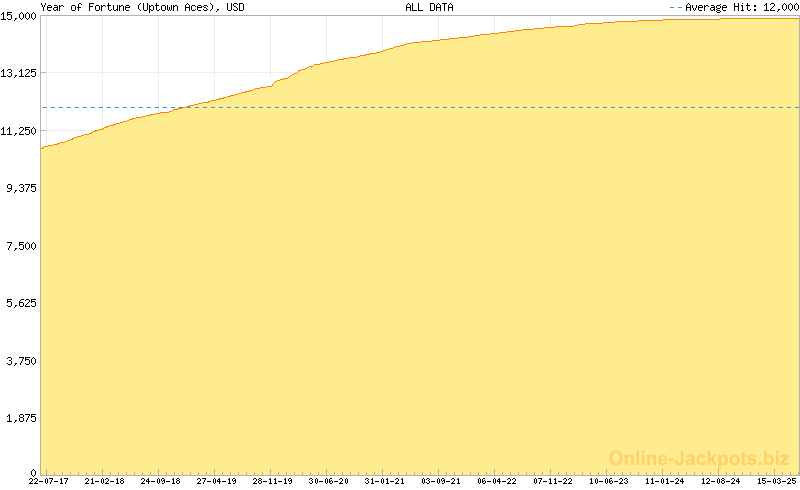Screen dimensions: 800x490
Task: Select the 15-03-25 date on x-axis
Action: click(x=776, y=481)
